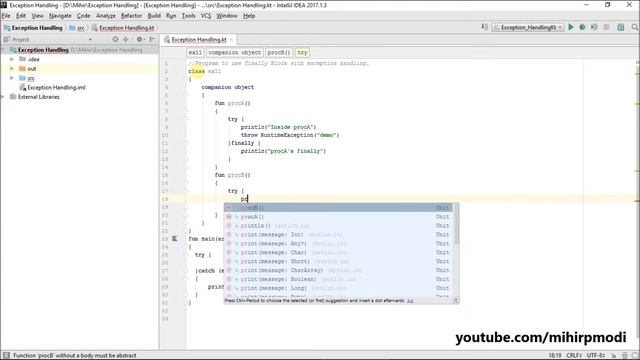The height and width of the screenshot is (360, 640).
Task: Choose procA() completion suggestion
Action: [338, 217]
